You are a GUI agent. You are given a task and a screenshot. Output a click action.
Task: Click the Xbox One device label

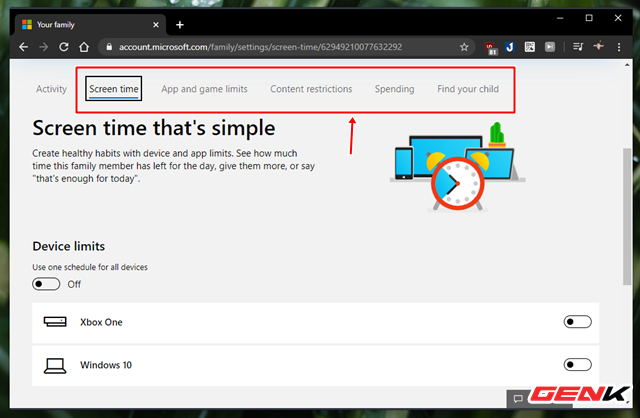coord(101,322)
